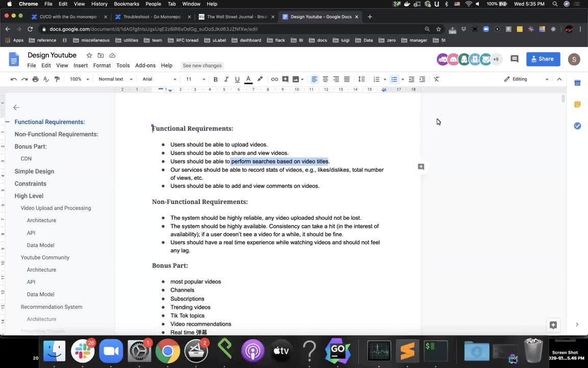Open Slack from the Dock
This screenshot has height=368, width=588.
coord(83,351)
